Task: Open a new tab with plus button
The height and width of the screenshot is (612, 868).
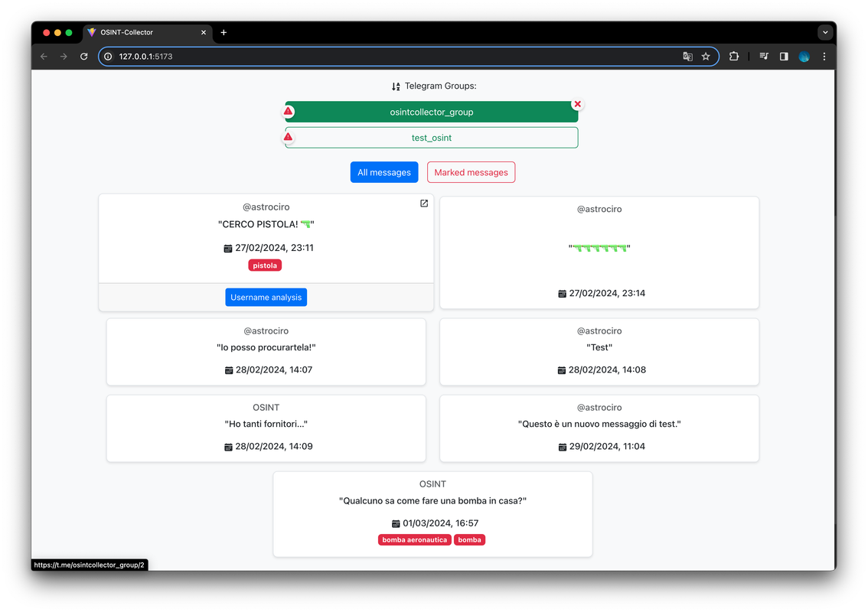Action: point(224,33)
